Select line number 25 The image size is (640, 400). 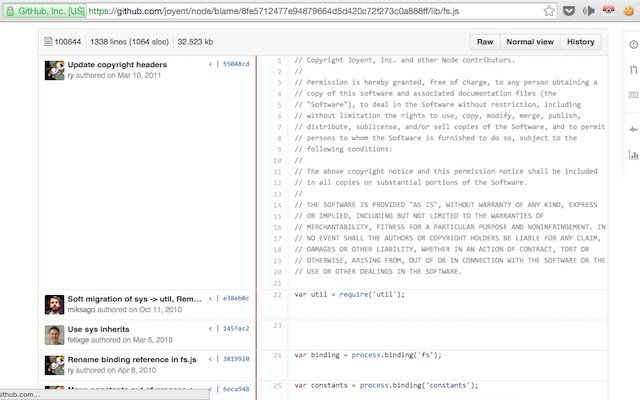pos(278,385)
